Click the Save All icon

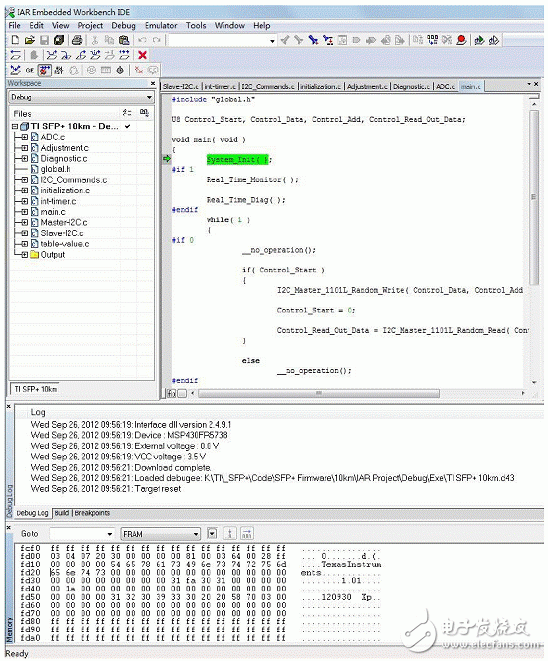point(59,40)
